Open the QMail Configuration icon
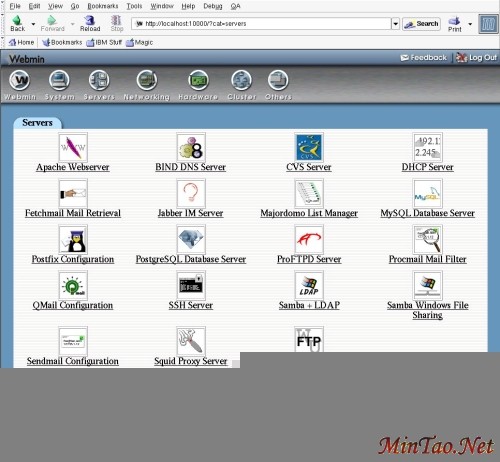The image size is (500, 462). pyautogui.click(x=73, y=285)
